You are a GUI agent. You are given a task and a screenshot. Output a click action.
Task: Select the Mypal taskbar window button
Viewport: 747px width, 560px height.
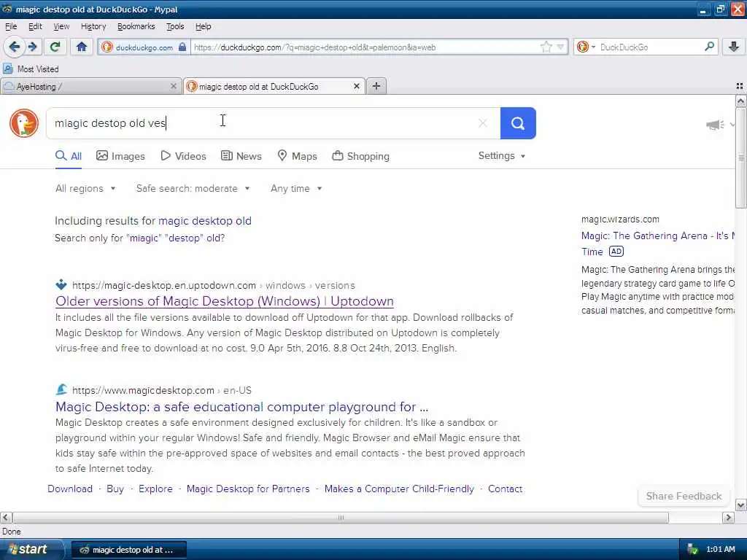[128, 550]
